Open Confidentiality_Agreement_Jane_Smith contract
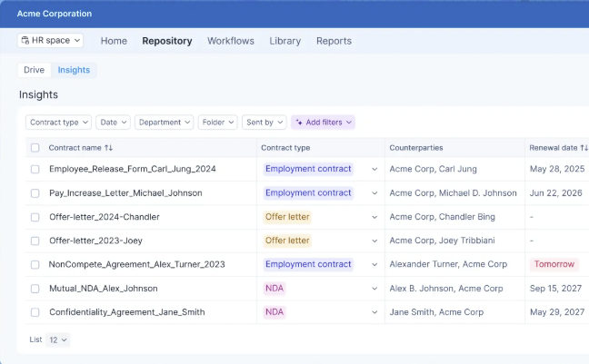 point(127,312)
